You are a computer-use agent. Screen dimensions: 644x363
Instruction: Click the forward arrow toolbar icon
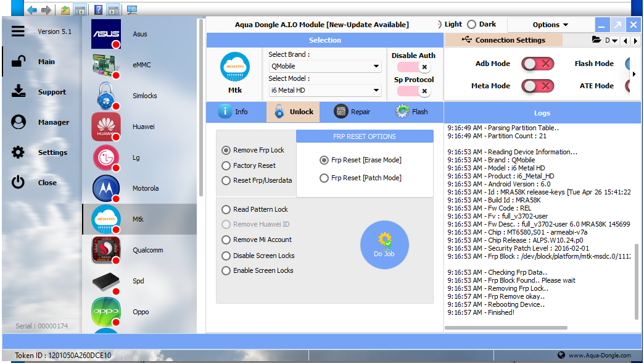(x=46, y=10)
